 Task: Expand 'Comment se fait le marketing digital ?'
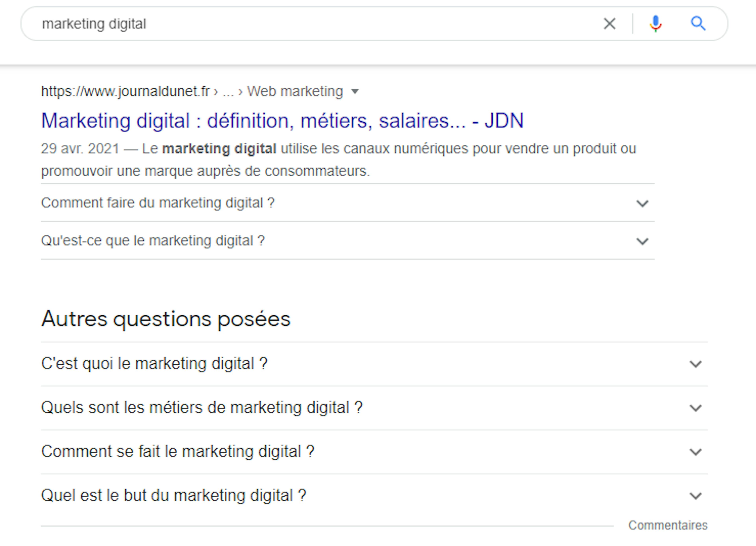click(x=695, y=452)
